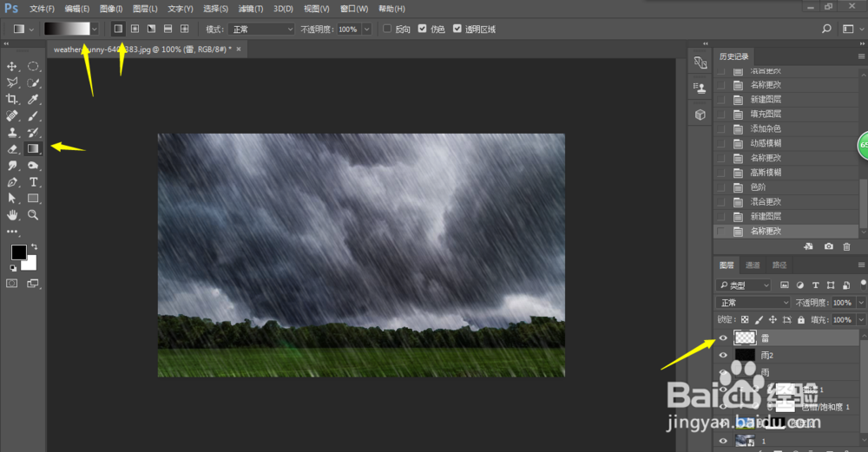The height and width of the screenshot is (452, 868).
Task: Hide the 雨2 layer
Action: [x=723, y=355]
